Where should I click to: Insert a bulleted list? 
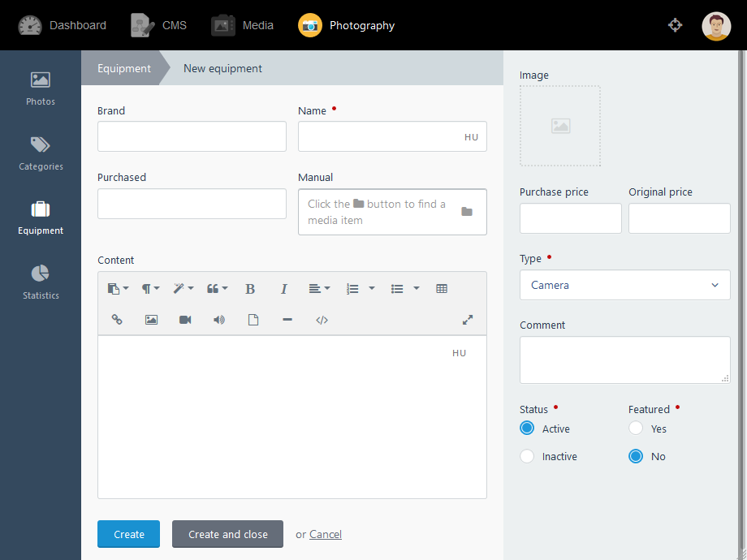[397, 289]
